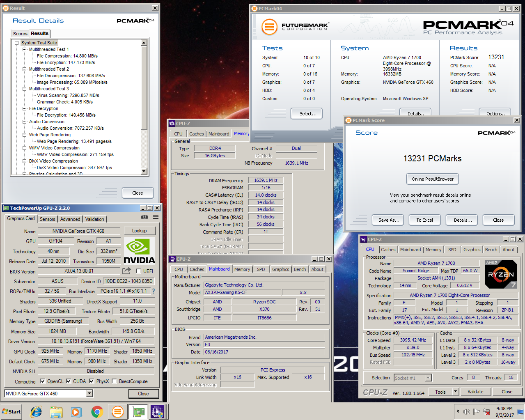Image resolution: width=525 pixels, height=420 pixels.
Task: Click the Bus Interface question mark icon
Action: [x=154, y=291]
